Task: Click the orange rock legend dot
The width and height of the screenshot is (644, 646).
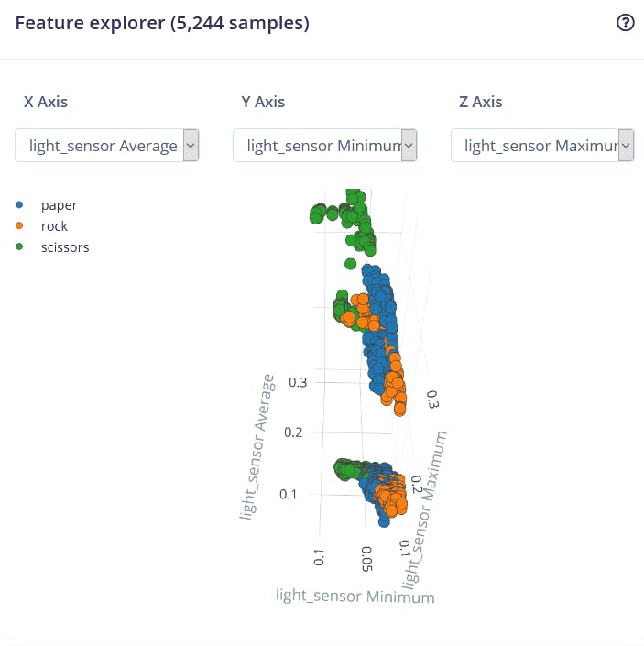Action: tap(19, 226)
